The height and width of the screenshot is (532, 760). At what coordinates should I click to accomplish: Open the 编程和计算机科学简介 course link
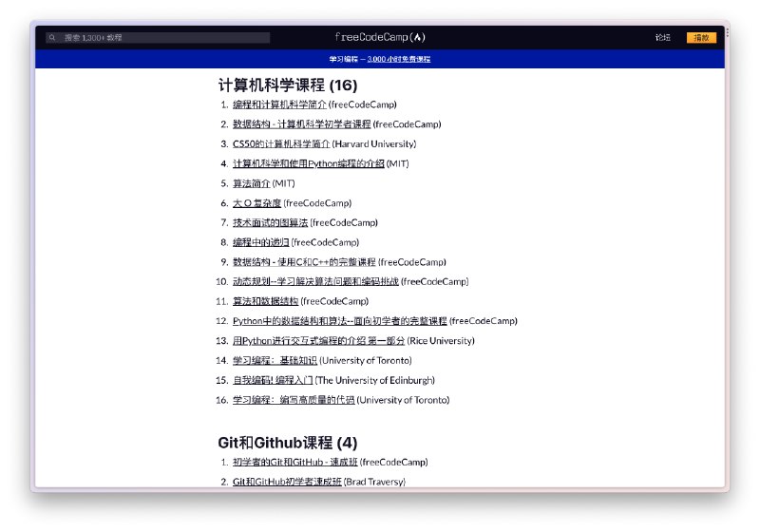coord(279,104)
